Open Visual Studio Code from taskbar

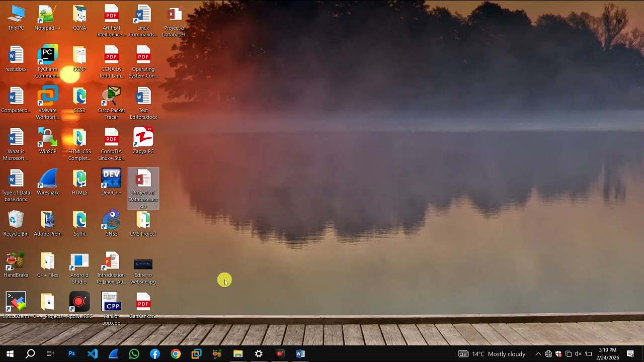click(x=93, y=354)
